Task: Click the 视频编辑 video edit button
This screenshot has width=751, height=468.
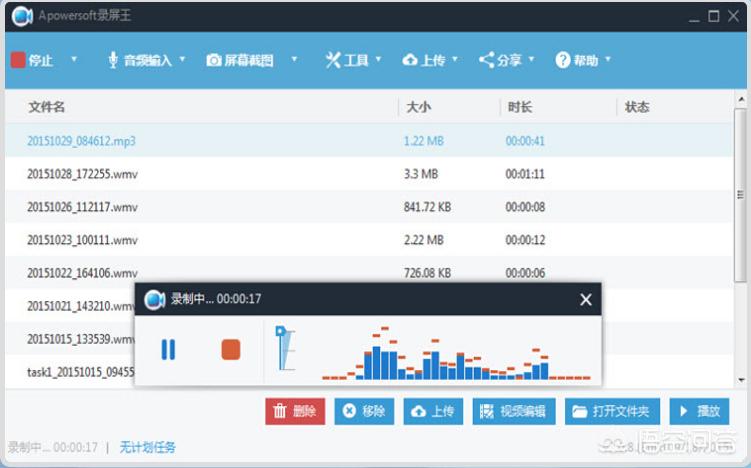Action: [514, 411]
